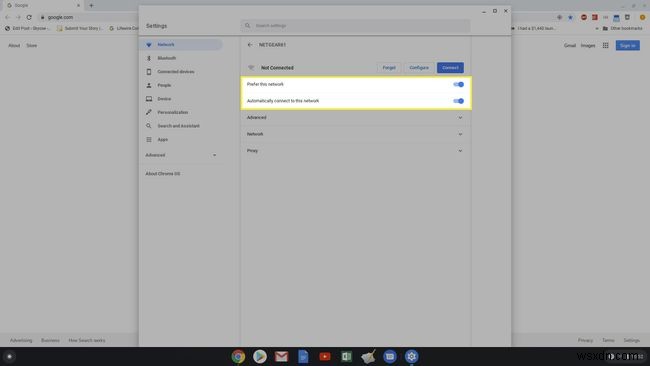Click the search settings magnifier icon
This screenshot has width=650, height=366.
click(247, 26)
